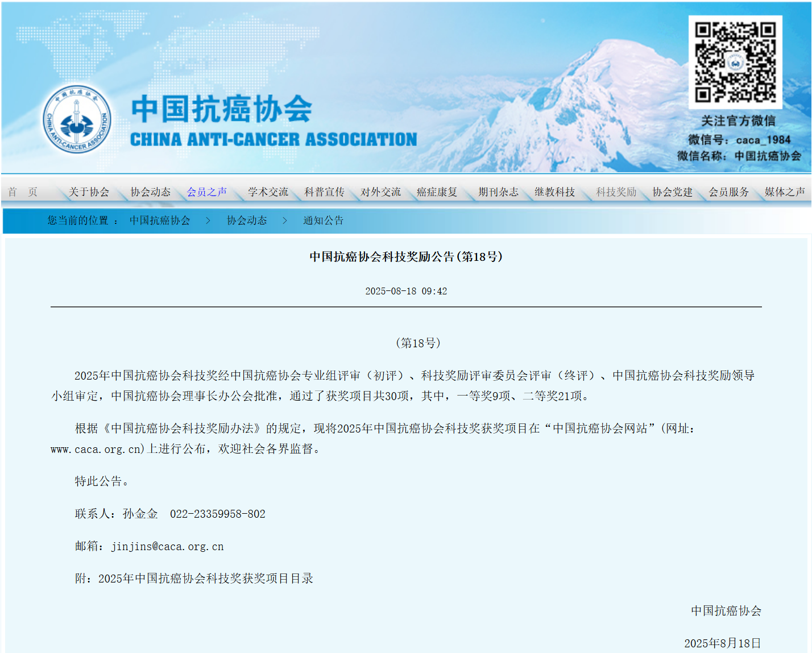Select 会员服务 in navigation
Image resolution: width=812 pixels, height=653 pixels.
[728, 192]
